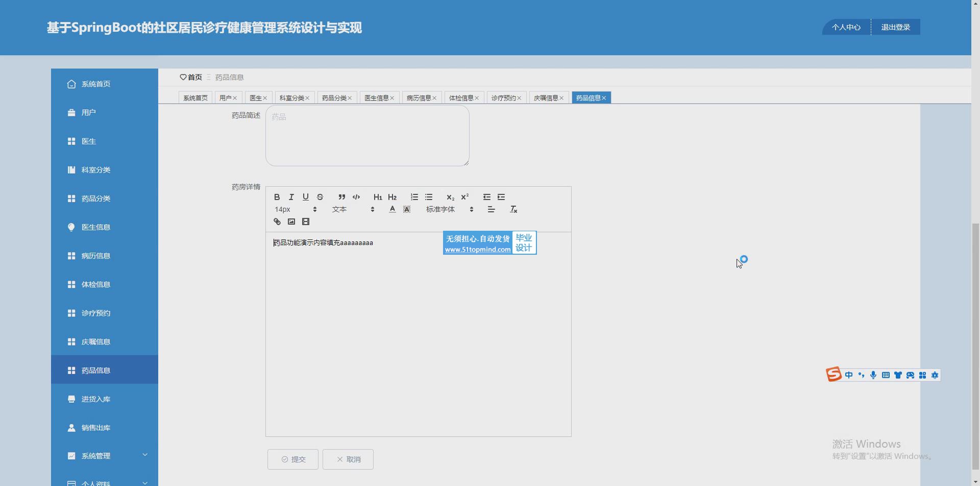Focus the 药品简述 text area
Screen dimensions: 980x486
coord(367,136)
